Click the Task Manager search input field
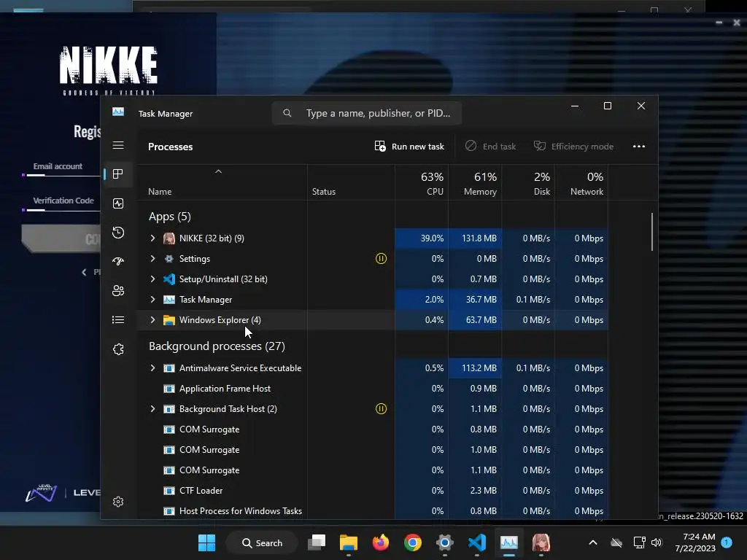 pos(367,113)
